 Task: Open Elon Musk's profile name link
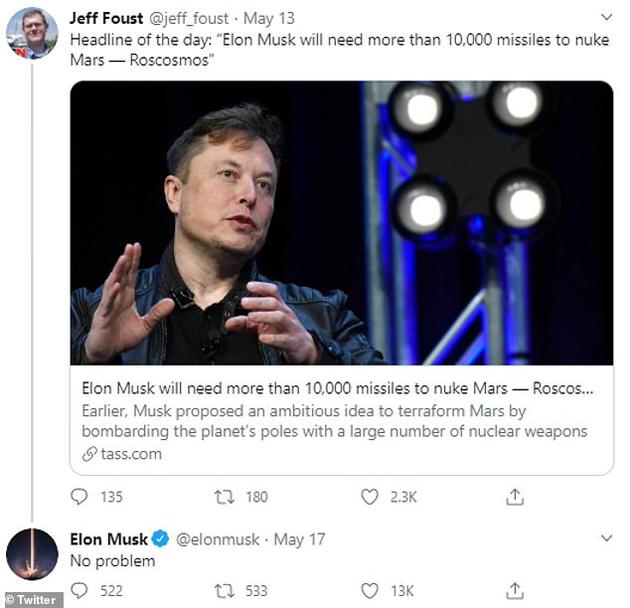107,539
